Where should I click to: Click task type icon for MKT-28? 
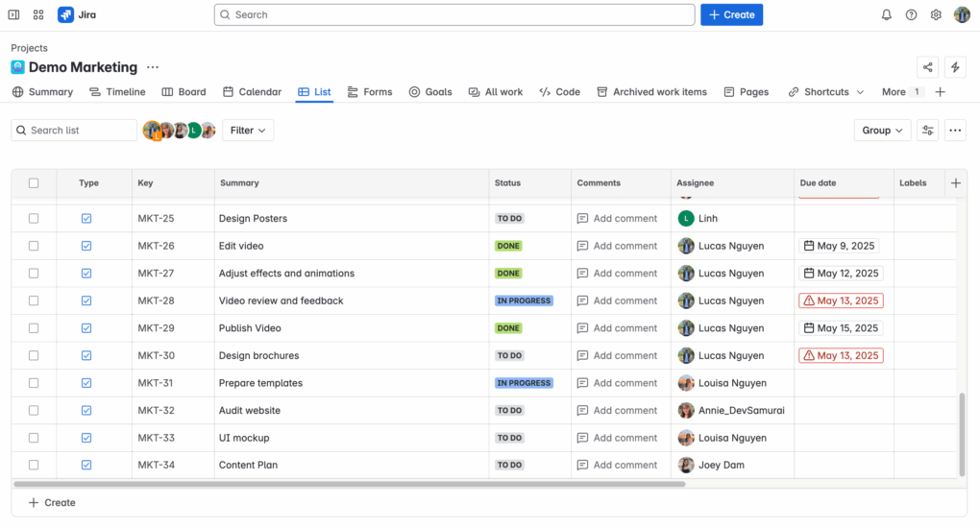pos(86,300)
